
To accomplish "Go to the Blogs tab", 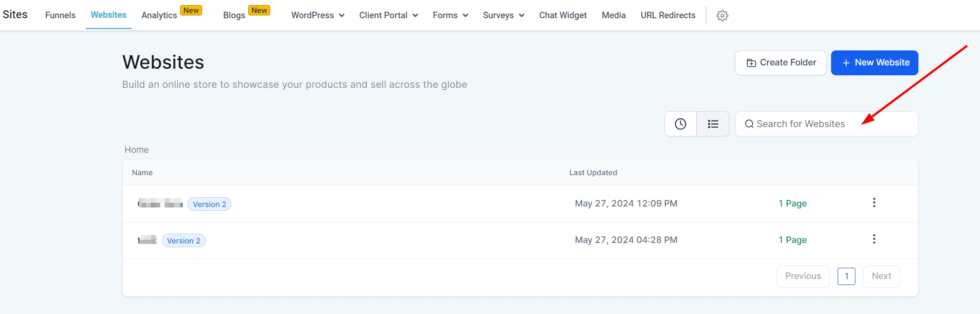I will coord(234,15).
